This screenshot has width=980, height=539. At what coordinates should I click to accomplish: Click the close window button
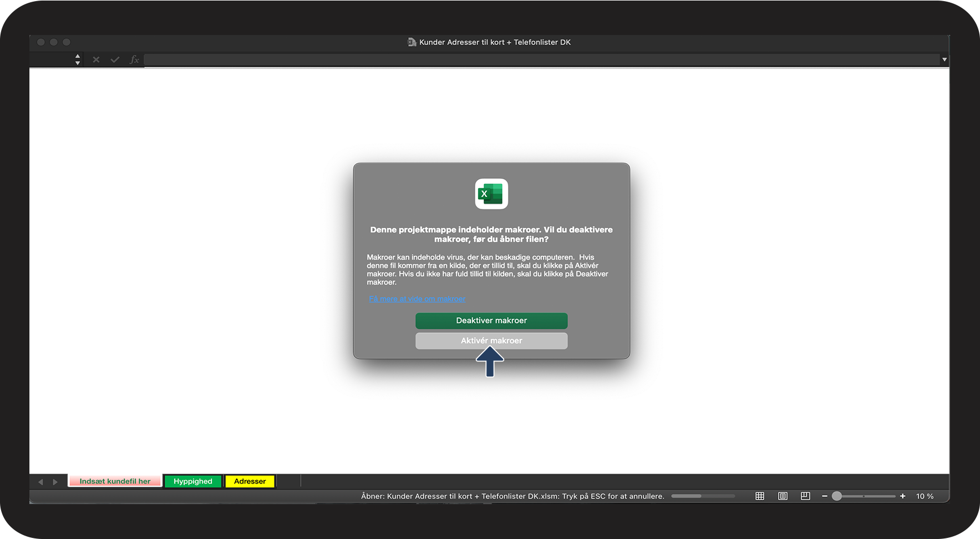41,42
